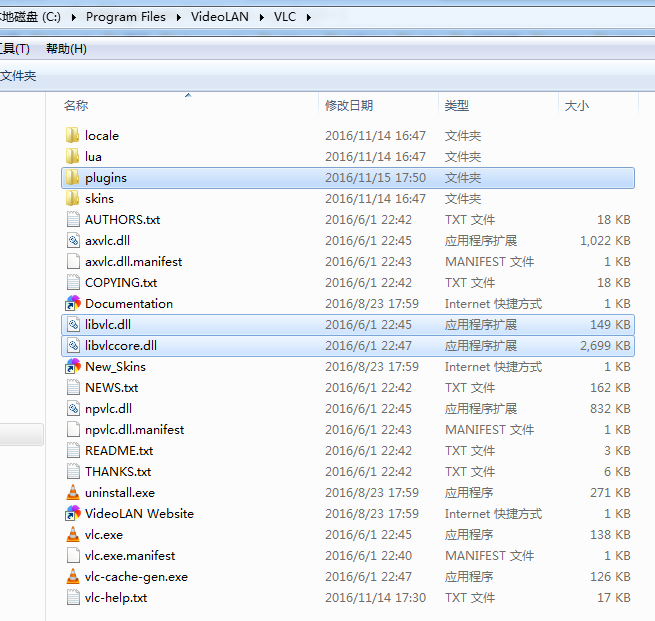Select the file name vlc-help.txt
655x621 pixels.
[116, 598]
